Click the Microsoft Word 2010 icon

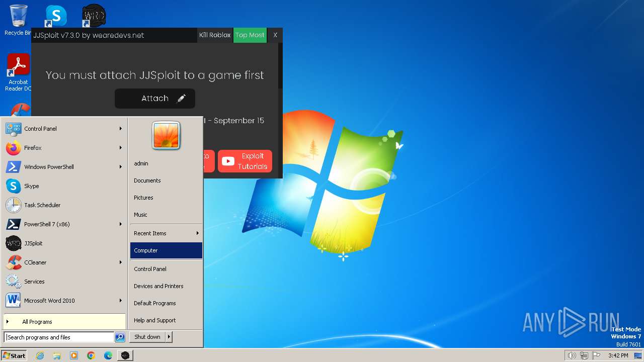coord(13,301)
